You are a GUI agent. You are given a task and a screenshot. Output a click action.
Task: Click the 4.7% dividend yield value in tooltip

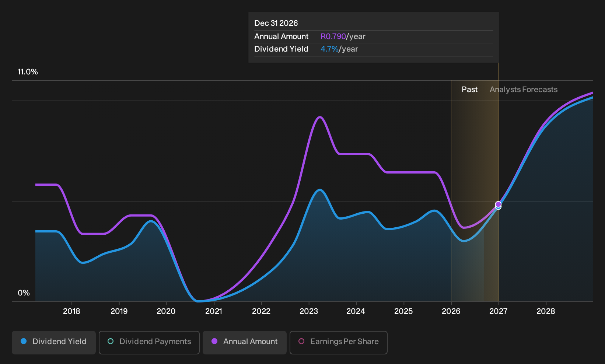coord(329,49)
